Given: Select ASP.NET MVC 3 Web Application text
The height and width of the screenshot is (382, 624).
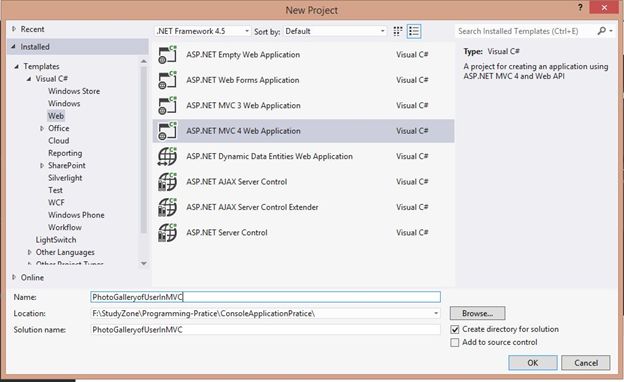Looking at the screenshot, I should point(243,106).
